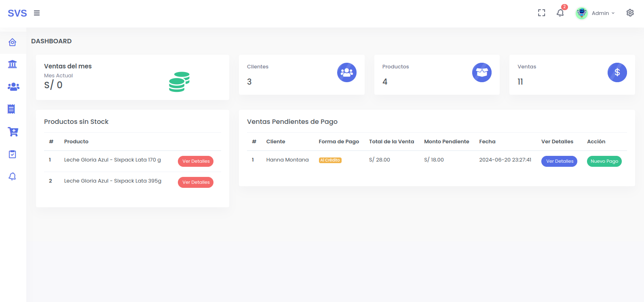Open the clients group sidebar icon
Viewport: 644px width, 302px height.
[x=13, y=87]
